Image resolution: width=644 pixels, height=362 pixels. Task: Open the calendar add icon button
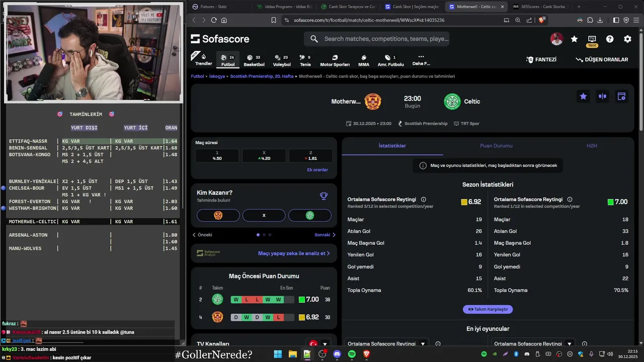[621, 96]
